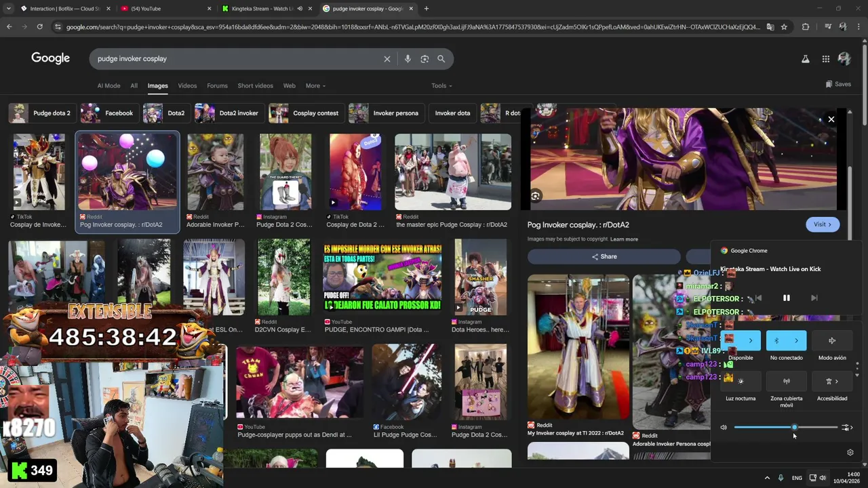Open Adorable Invoker Persona baby thumbnail
The width and height of the screenshot is (868, 488).
click(x=215, y=172)
